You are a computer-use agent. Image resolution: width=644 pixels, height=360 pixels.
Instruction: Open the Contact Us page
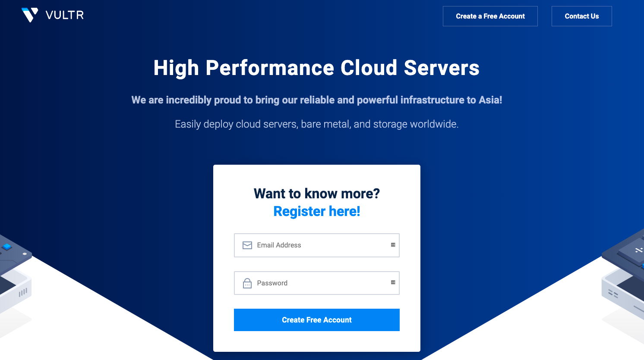582,16
